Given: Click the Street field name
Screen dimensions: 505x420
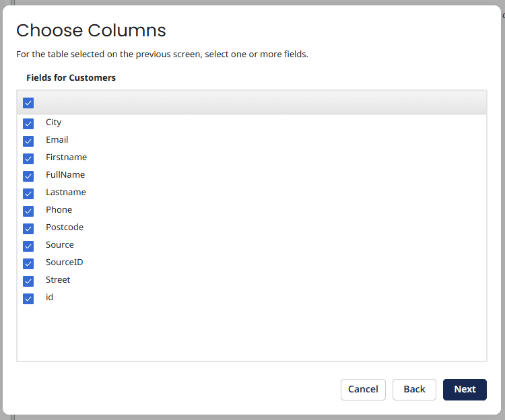Looking at the screenshot, I should click(58, 280).
